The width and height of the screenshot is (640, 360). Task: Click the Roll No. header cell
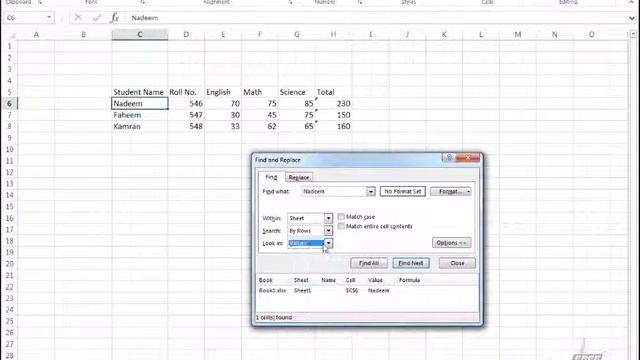coord(186,92)
